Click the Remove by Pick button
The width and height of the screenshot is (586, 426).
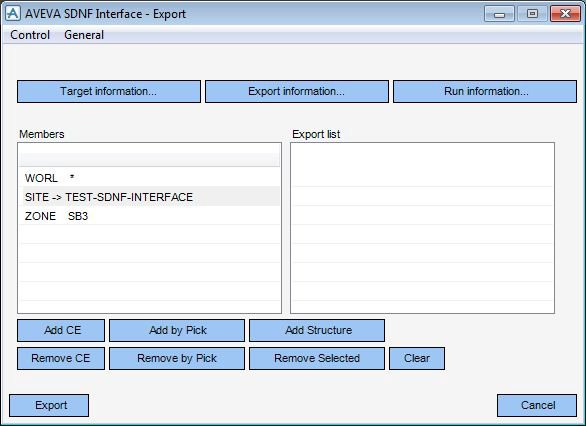click(x=177, y=358)
